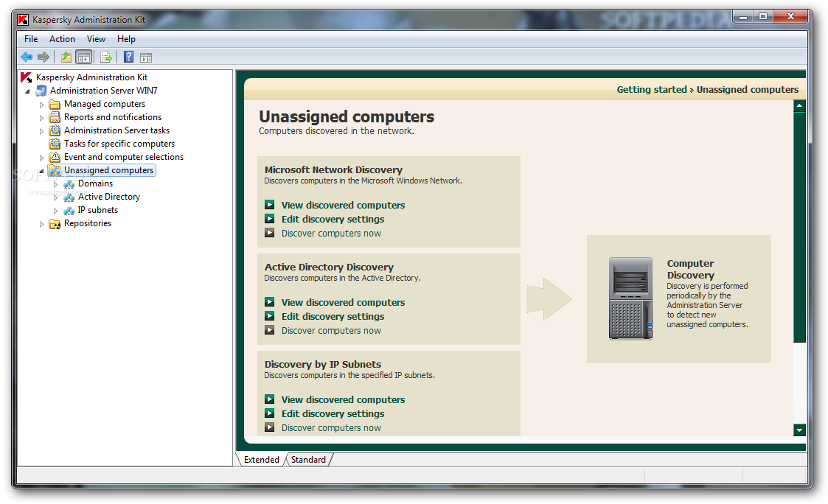
Task: Click the Kaspersky Administration Kit root icon
Action: [x=27, y=77]
